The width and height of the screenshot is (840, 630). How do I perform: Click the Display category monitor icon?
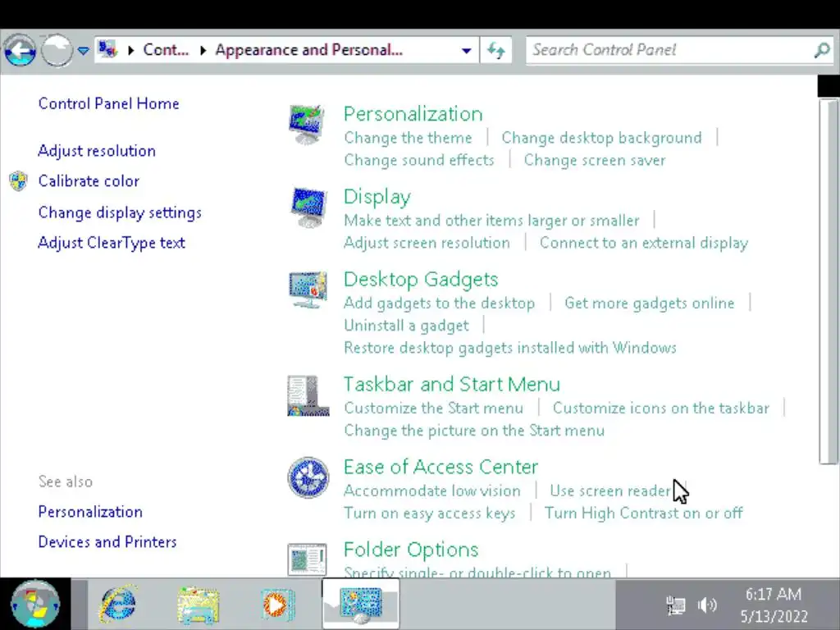tap(308, 208)
